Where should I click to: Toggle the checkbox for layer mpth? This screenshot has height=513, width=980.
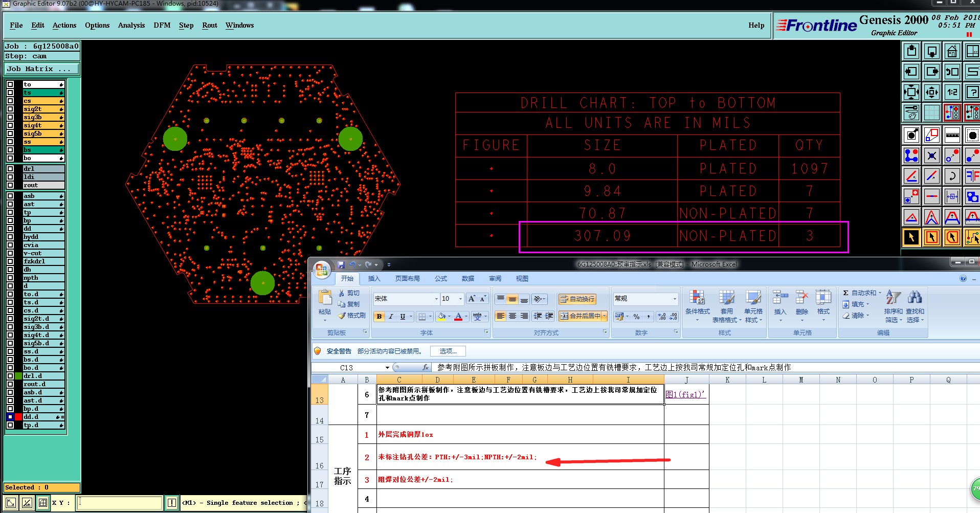10,278
